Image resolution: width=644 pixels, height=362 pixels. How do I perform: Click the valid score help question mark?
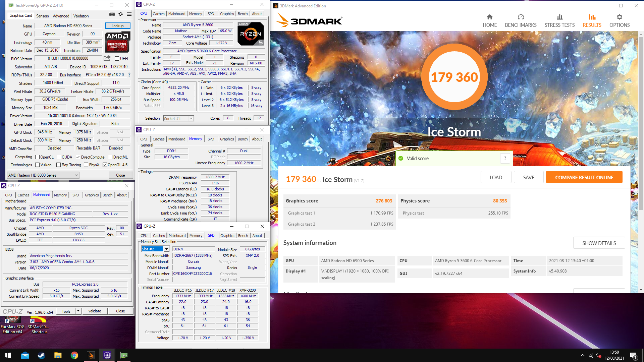[x=505, y=158]
